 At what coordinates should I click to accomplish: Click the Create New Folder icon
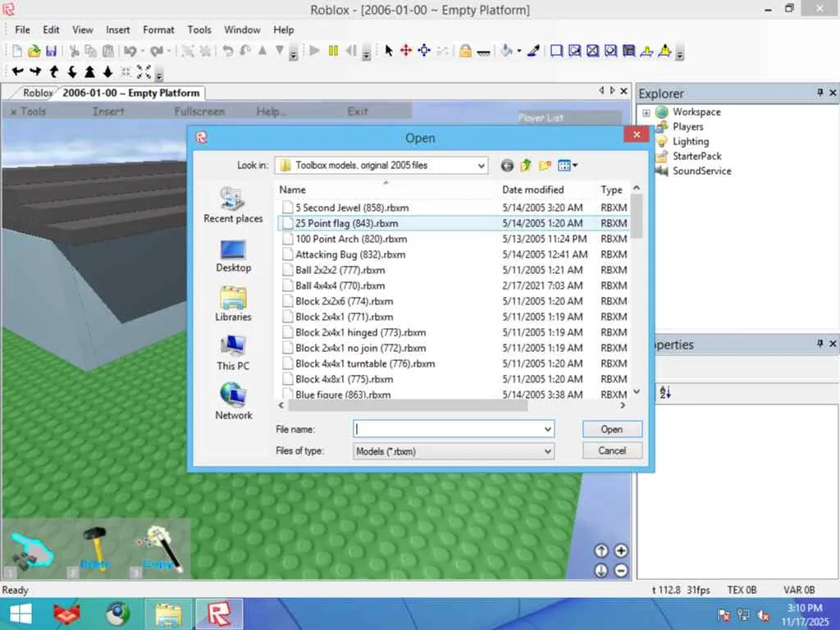coord(545,166)
